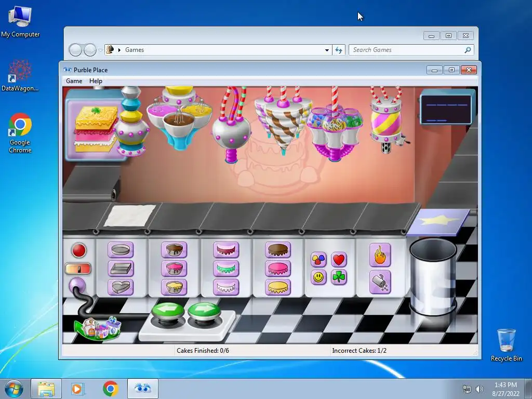
Task: Add the smiley face decoration
Action: (x=318, y=277)
